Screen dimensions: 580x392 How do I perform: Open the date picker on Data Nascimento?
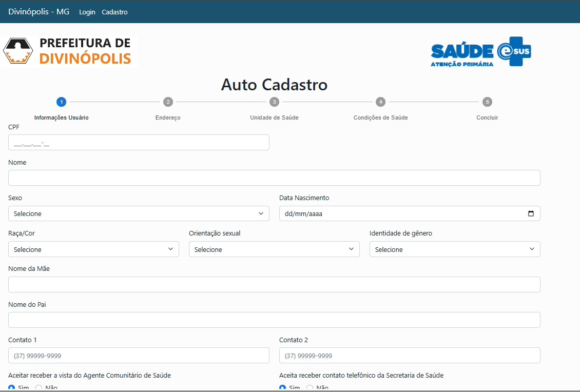[x=531, y=213]
